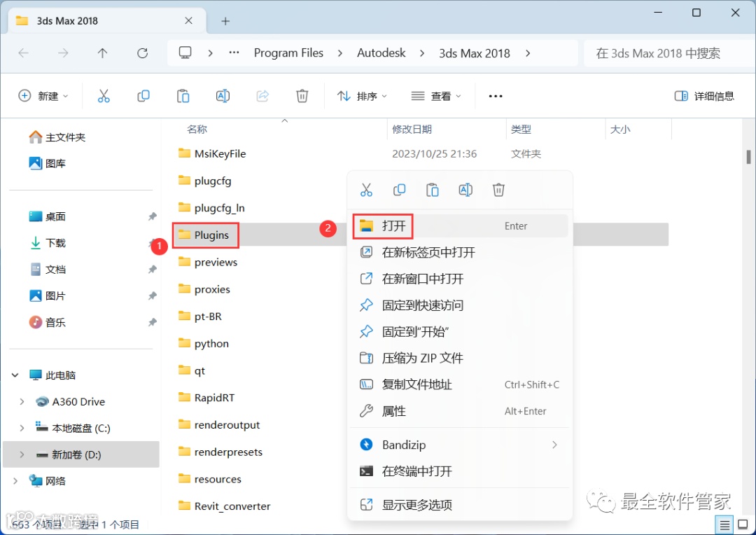Open the 排序 (Sort) dropdown
Viewport: 756px width, 535px height.
(x=362, y=96)
